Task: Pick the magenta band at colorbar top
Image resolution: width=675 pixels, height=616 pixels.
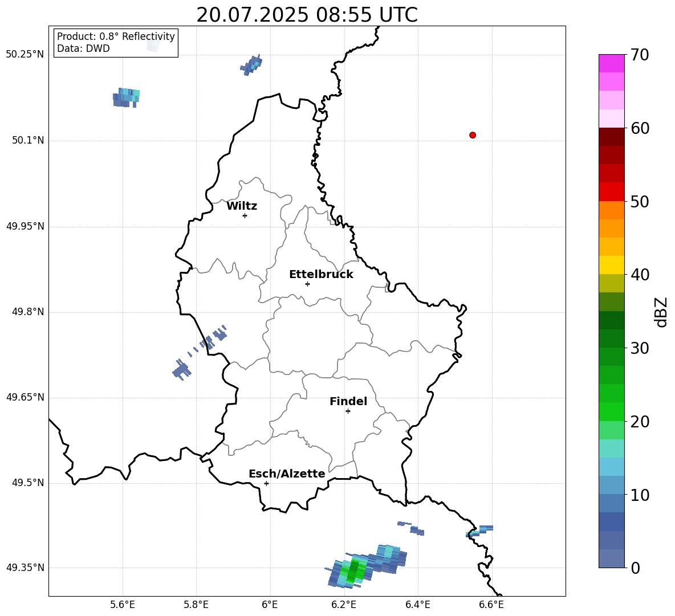Action: (x=611, y=63)
